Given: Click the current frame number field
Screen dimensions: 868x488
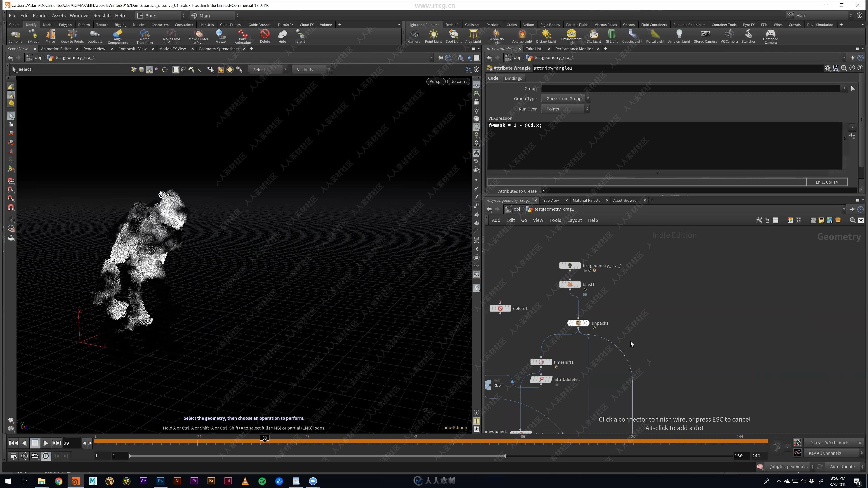Looking at the screenshot, I should [x=71, y=443].
